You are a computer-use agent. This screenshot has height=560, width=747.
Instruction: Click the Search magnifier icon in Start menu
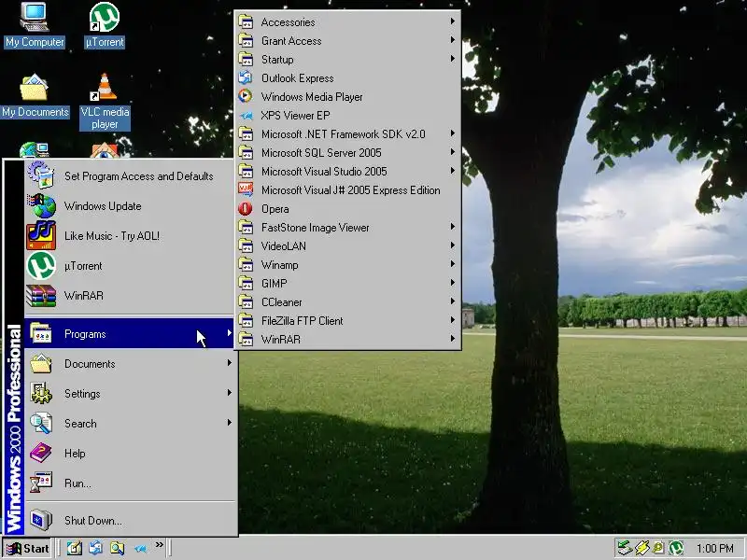(x=41, y=423)
